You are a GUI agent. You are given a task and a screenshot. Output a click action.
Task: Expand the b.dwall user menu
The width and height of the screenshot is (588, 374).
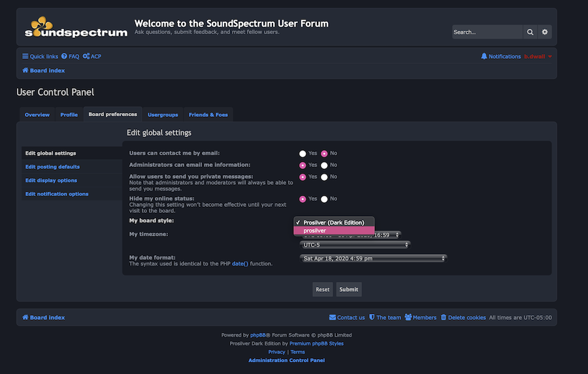(538, 56)
